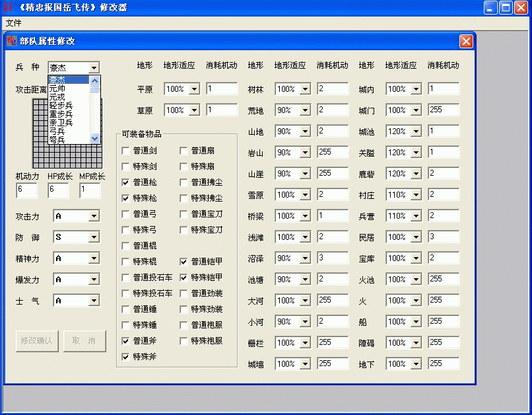
Task: Open the 防御 grade dropdown
Action: [94, 237]
